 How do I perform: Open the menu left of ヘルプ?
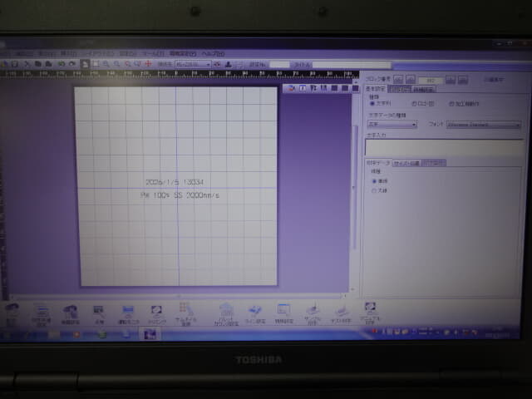click(183, 53)
